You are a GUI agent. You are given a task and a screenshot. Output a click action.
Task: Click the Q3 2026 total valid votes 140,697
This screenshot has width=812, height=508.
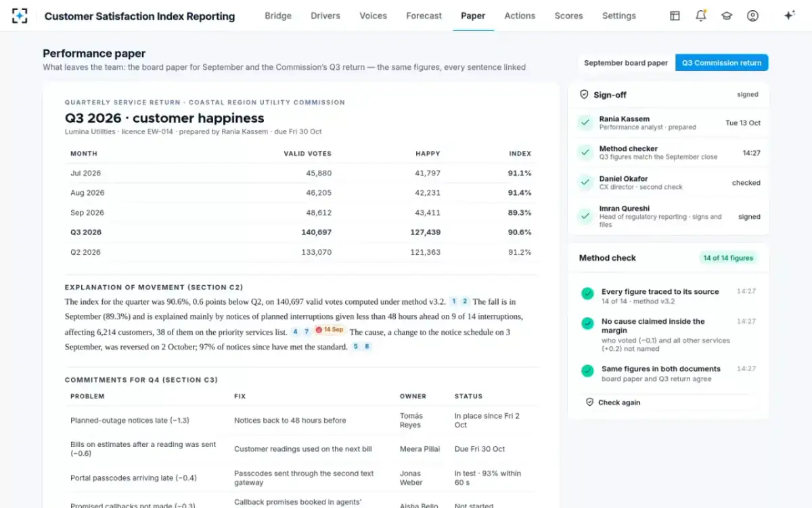(x=317, y=232)
